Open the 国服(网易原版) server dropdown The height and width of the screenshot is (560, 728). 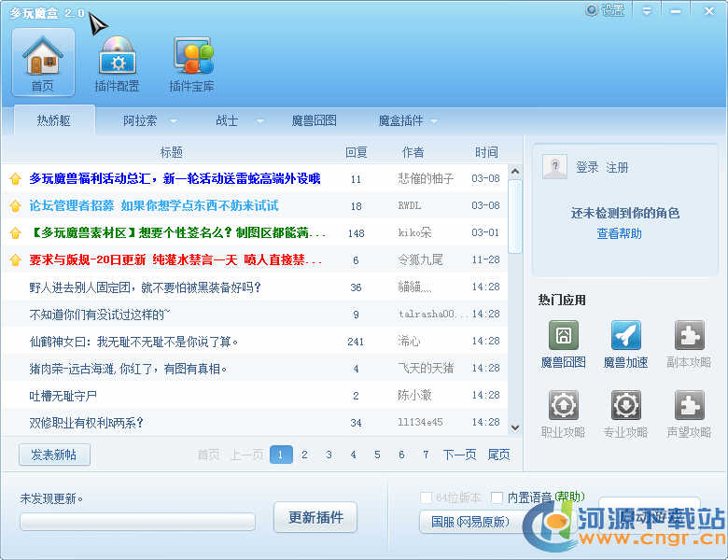469,521
